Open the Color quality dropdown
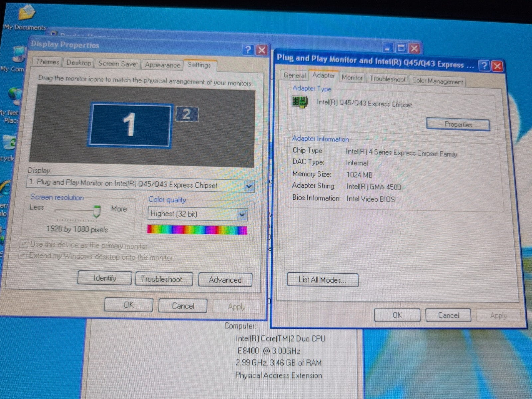The image size is (532, 399). [x=198, y=214]
